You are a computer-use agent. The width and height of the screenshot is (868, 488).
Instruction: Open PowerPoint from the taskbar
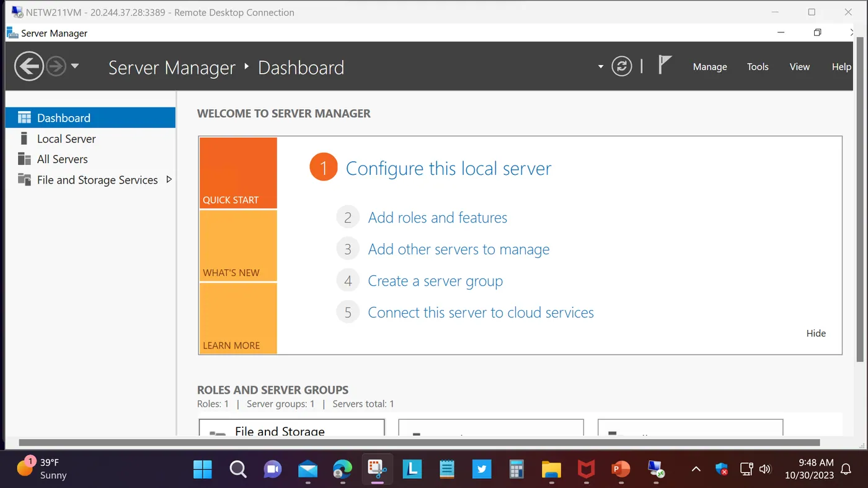(621, 469)
